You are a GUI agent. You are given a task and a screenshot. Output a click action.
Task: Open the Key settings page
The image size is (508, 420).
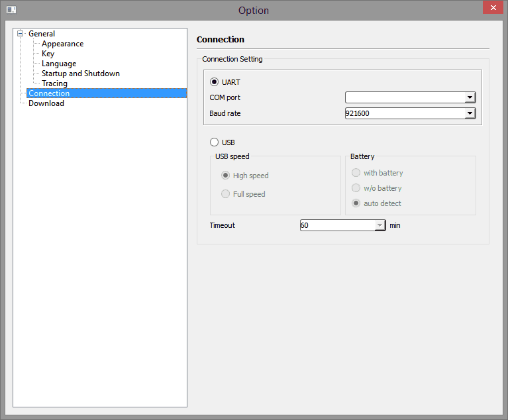tap(48, 54)
